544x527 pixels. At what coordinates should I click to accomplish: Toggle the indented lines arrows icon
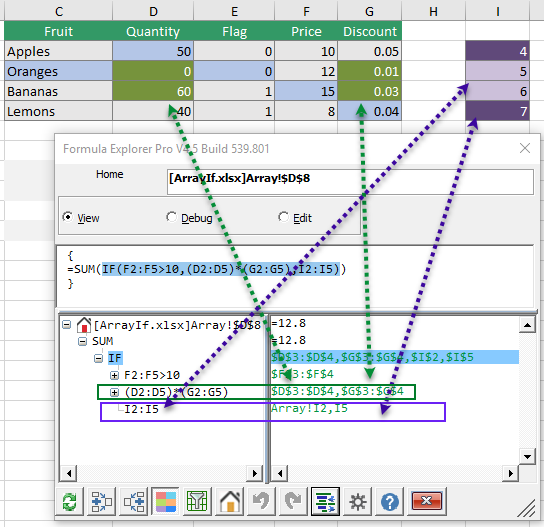pyautogui.click(x=325, y=501)
